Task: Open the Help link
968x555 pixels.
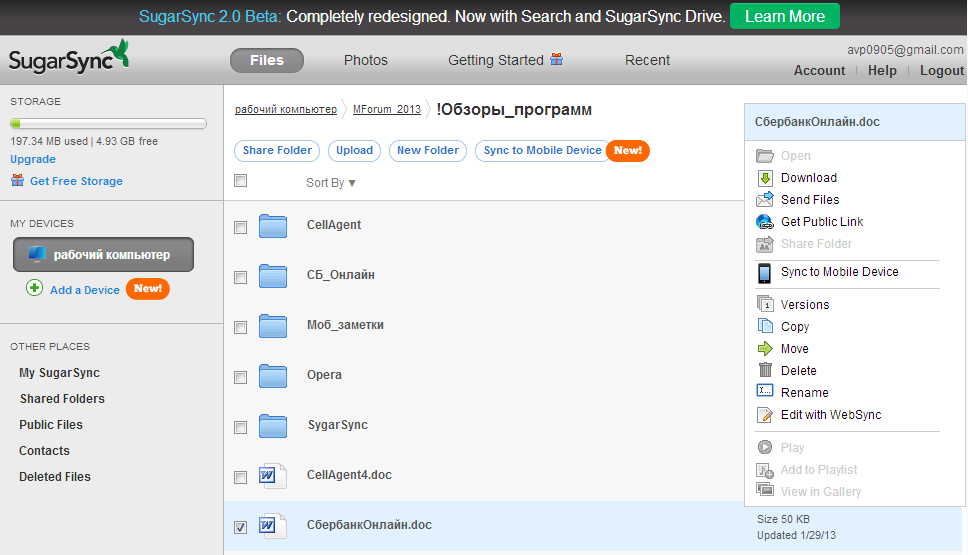Action: [x=882, y=71]
